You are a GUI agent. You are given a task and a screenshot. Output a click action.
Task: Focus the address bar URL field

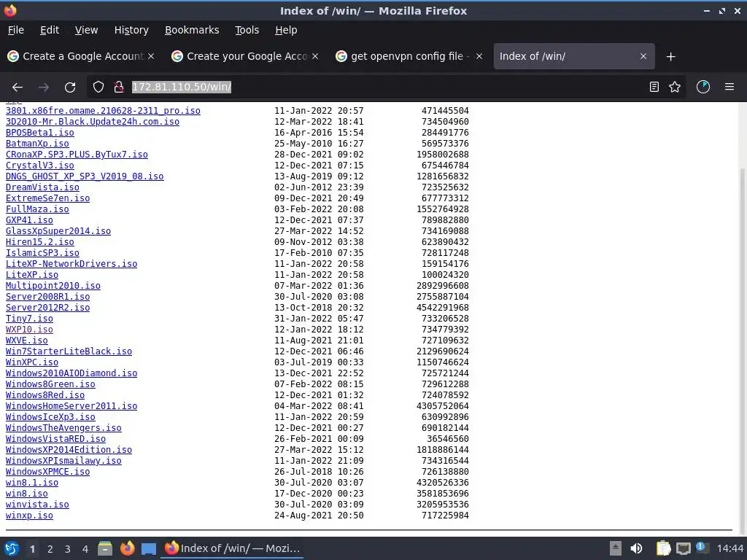tap(386, 87)
